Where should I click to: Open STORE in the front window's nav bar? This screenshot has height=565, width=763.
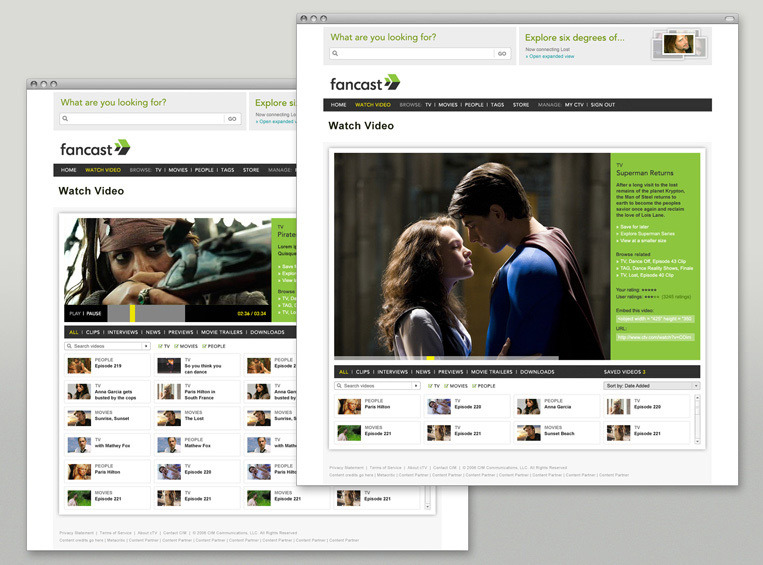point(521,105)
